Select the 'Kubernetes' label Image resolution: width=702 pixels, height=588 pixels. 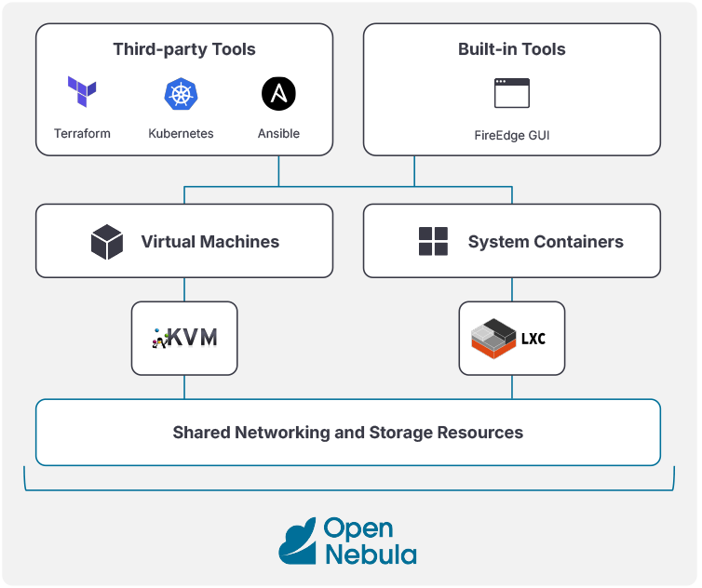181,133
